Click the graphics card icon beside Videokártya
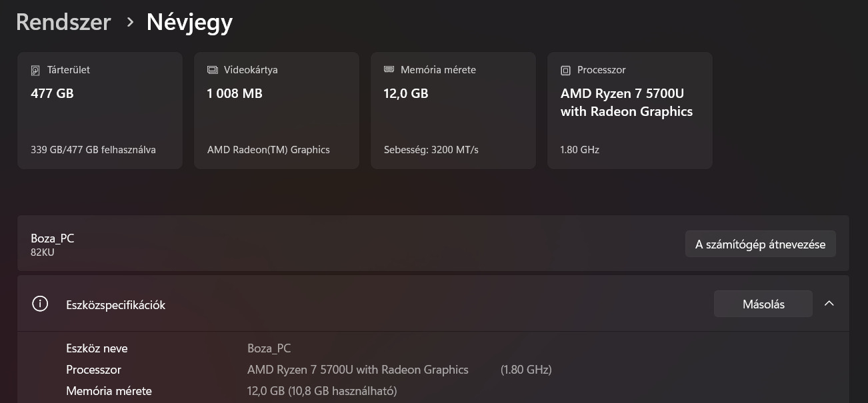 tap(213, 70)
